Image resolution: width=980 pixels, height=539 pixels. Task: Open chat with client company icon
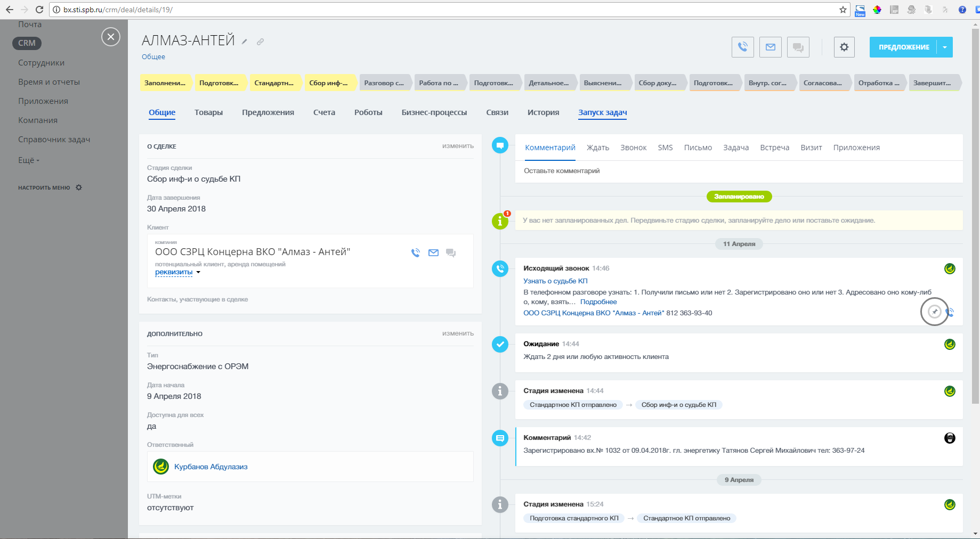click(451, 253)
